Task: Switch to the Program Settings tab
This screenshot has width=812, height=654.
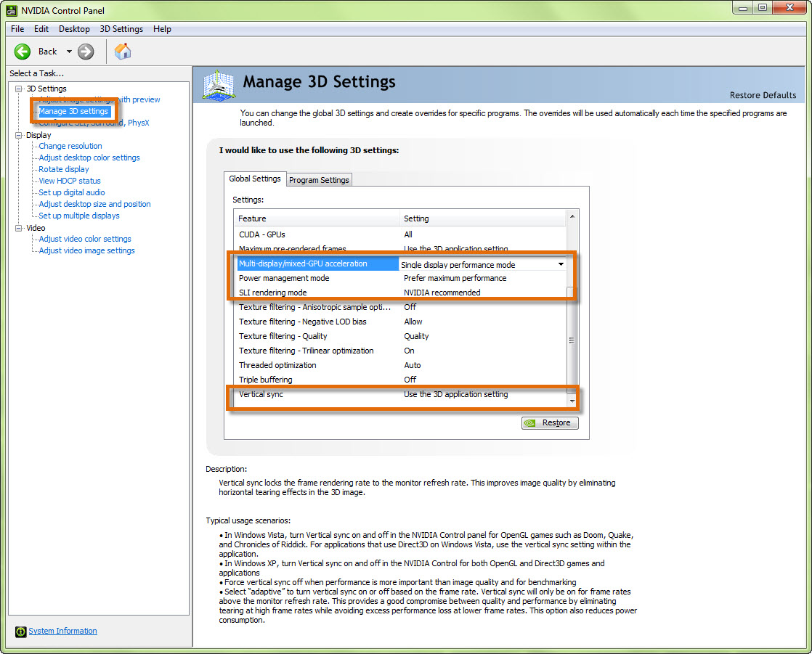Action: [x=319, y=180]
